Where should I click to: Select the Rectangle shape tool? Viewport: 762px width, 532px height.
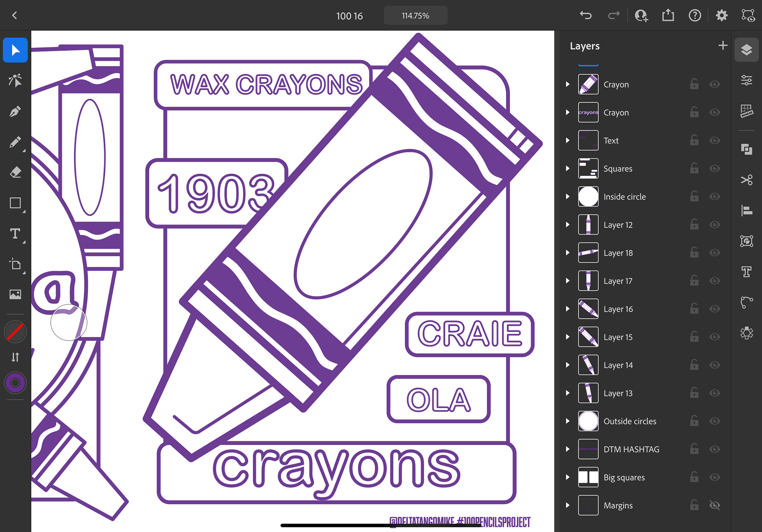[15, 203]
